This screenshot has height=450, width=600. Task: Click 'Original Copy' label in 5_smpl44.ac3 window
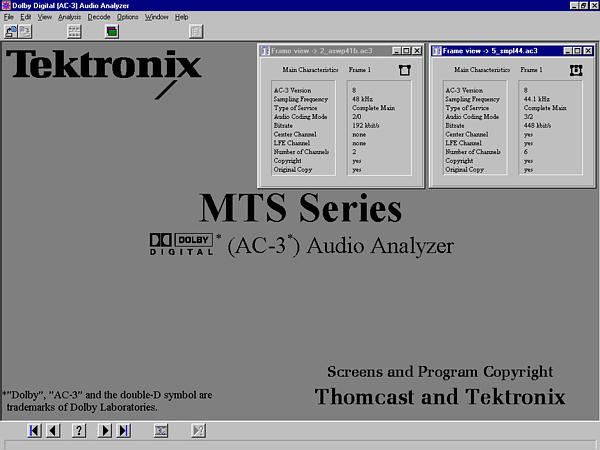tap(465, 170)
